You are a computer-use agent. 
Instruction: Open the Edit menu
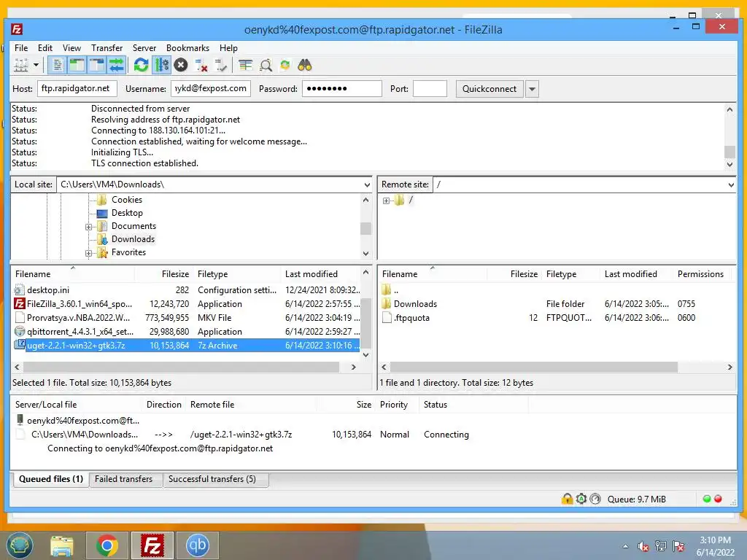(x=45, y=47)
